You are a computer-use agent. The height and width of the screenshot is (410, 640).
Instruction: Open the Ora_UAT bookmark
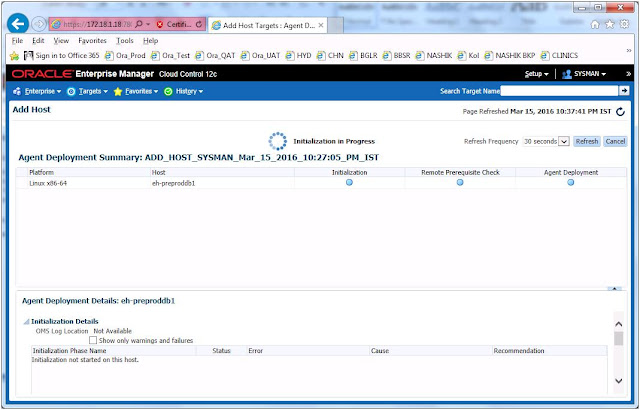tap(260, 56)
